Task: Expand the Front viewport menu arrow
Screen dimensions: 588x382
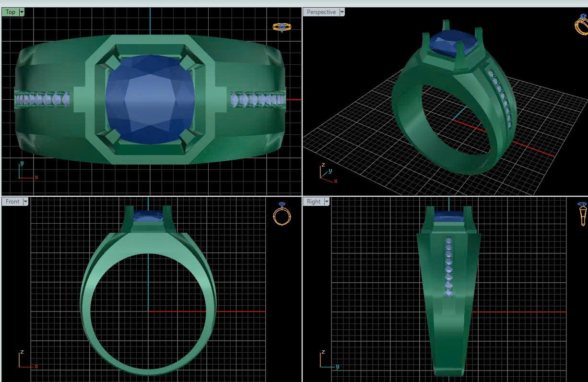Action: pos(25,202)
